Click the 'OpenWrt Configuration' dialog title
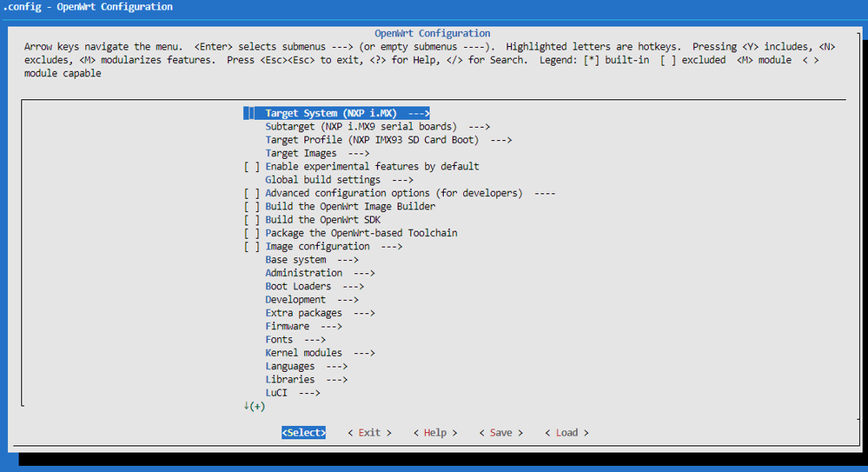 tap(433, 33)
